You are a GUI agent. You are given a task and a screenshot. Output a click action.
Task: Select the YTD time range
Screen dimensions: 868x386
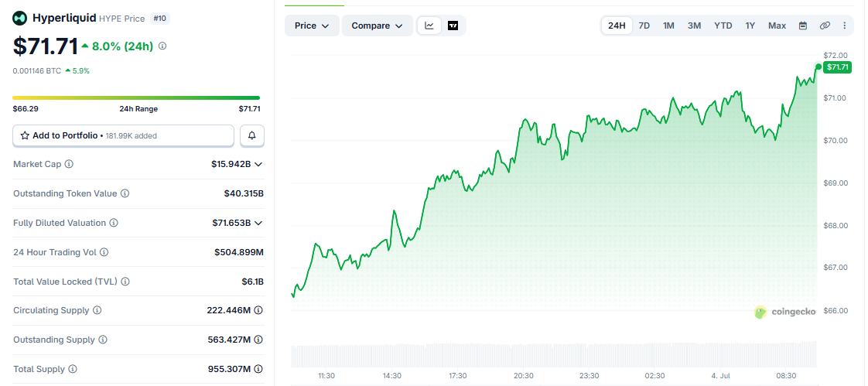click(723, 26)
